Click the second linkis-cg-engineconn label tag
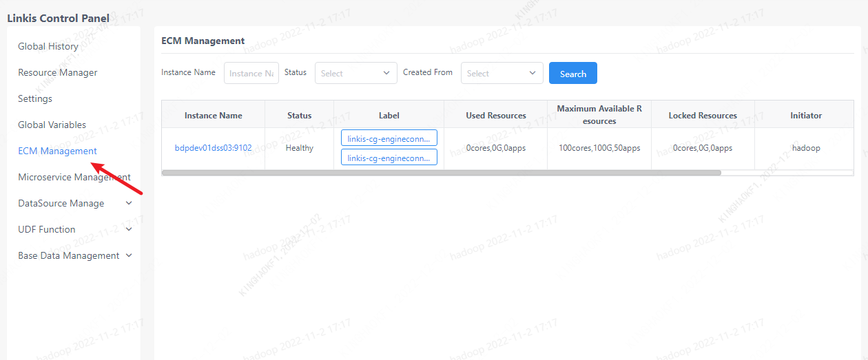The height and width of the screenshot is (360, 868). [x=389, y=158]
